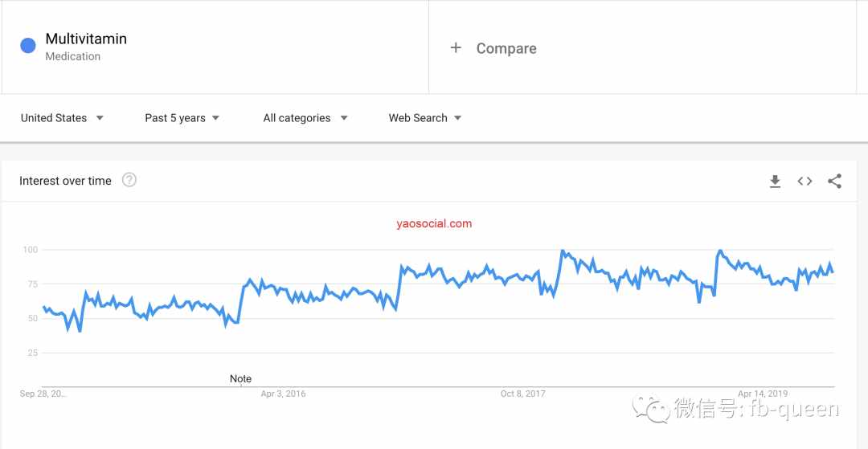Click the Medication subtitle under Multivitamin
Viewport: 868px width, 449px height.
[x=72, y=56]
